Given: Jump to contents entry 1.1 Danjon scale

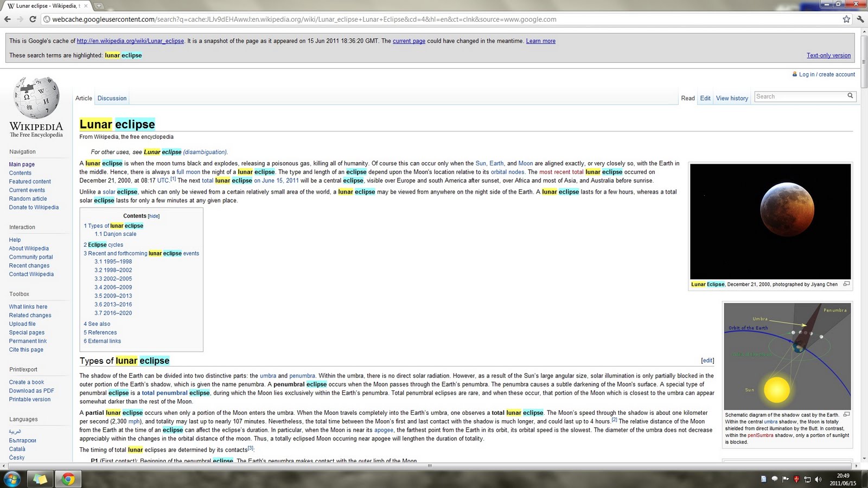Looking at the screenshot, I should (x=116, y=234).
